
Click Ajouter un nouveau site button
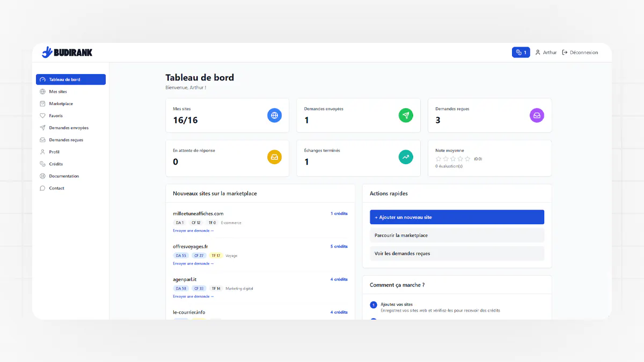tap(457, 217)
